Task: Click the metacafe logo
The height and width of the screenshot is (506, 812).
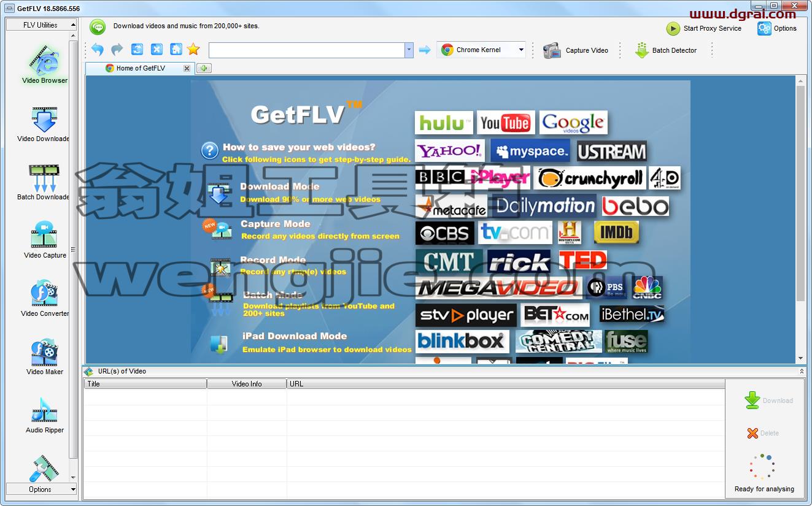Action: pos(451,207)
